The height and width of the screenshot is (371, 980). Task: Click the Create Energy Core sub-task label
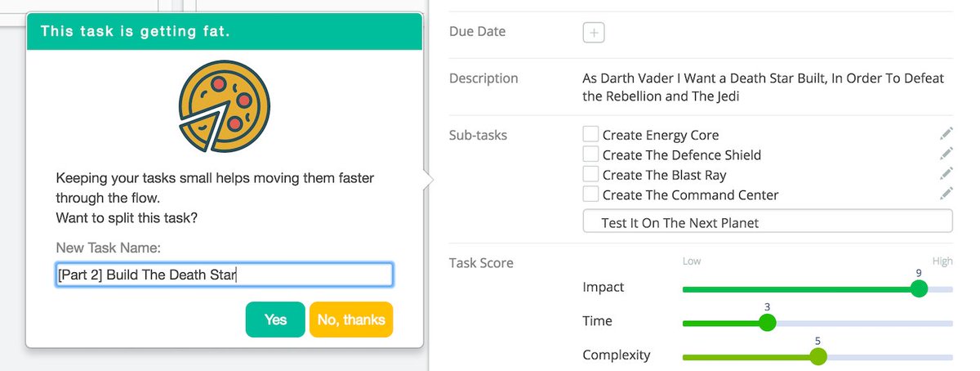661,136
